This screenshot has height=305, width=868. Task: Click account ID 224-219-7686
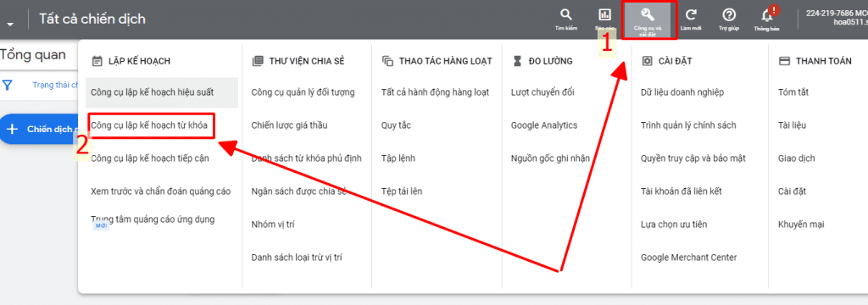click(x=828, y=14)
